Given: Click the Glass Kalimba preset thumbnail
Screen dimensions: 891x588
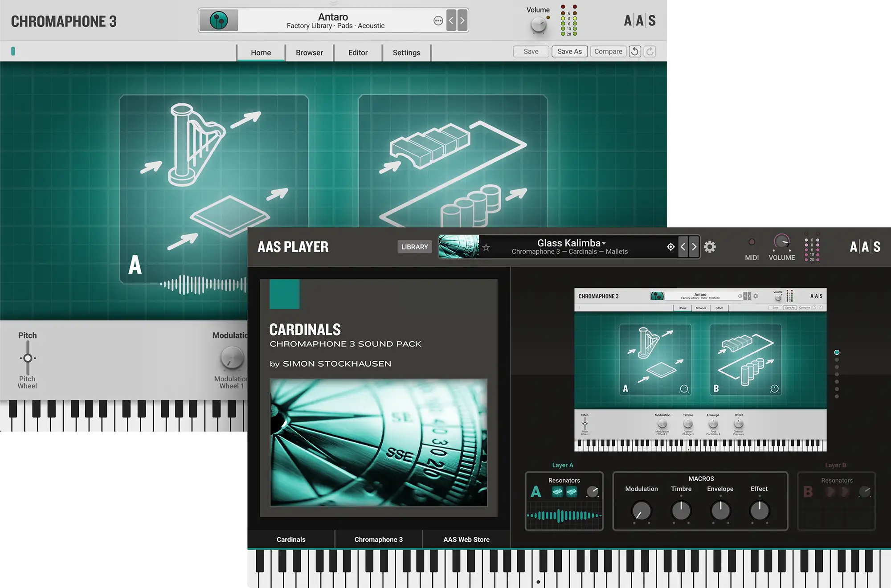Looking at the screenshot, I should (x=459, y=247).
